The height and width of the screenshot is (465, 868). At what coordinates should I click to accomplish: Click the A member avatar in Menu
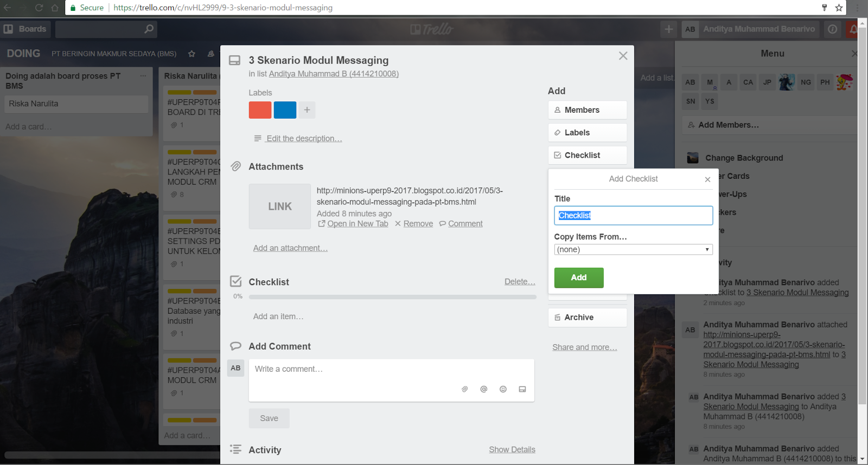(729, 82)
